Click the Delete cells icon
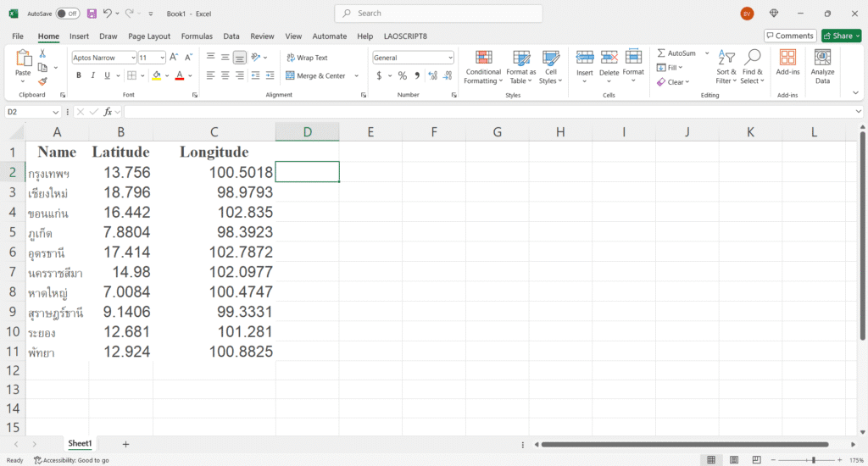This screenshot has height=466, width=868. (609, 57)
